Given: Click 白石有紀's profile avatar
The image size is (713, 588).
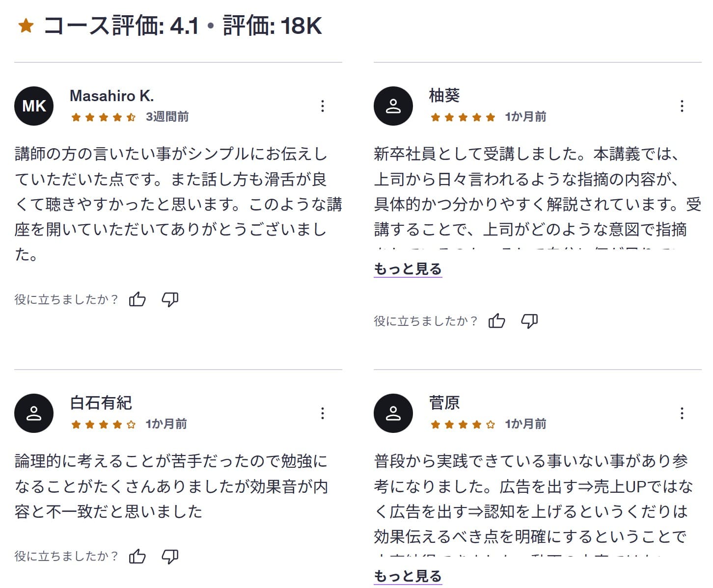Looking at the screenshot, I should click(x=33, y=413).
